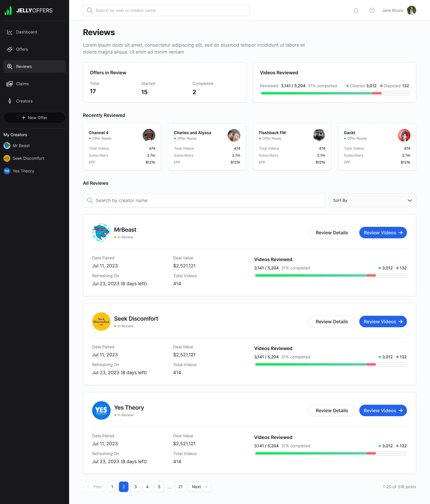Click Review Videos for MrBeast

383,233
